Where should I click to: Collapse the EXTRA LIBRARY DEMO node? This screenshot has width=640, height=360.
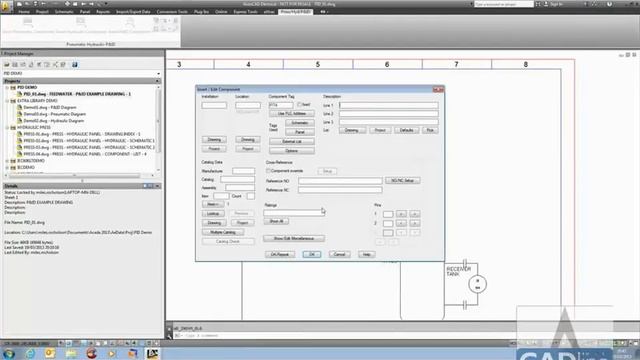click(7, 101)
